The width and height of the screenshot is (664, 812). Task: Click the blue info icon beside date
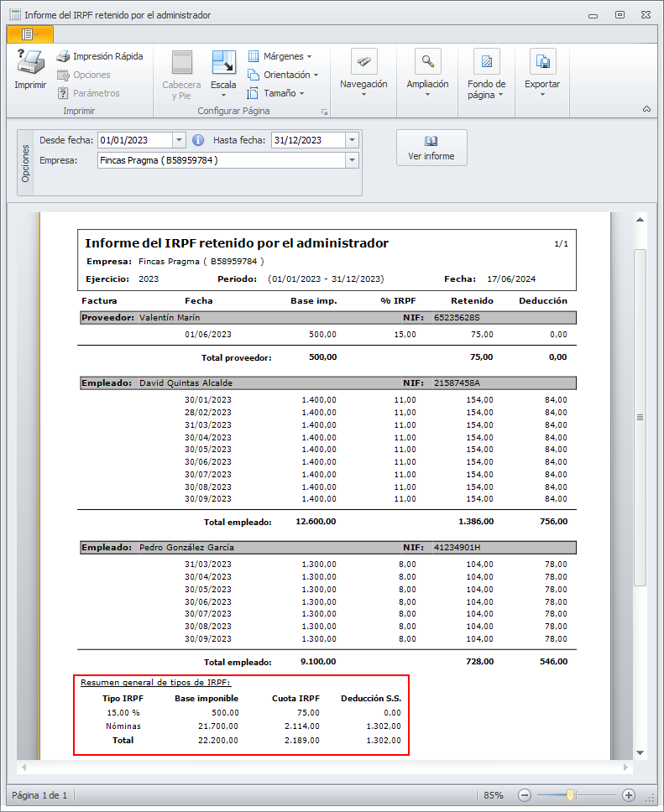[198, 140]
